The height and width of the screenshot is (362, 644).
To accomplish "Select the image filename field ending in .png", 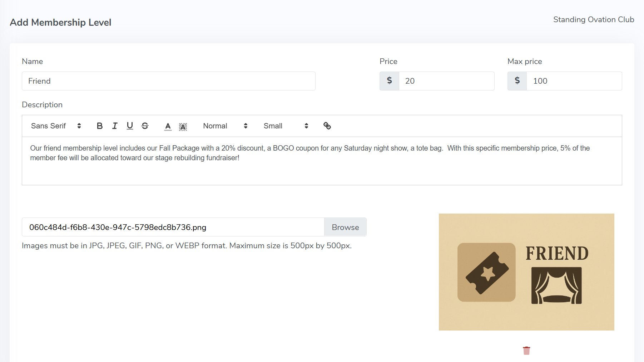I will (173, 227).
